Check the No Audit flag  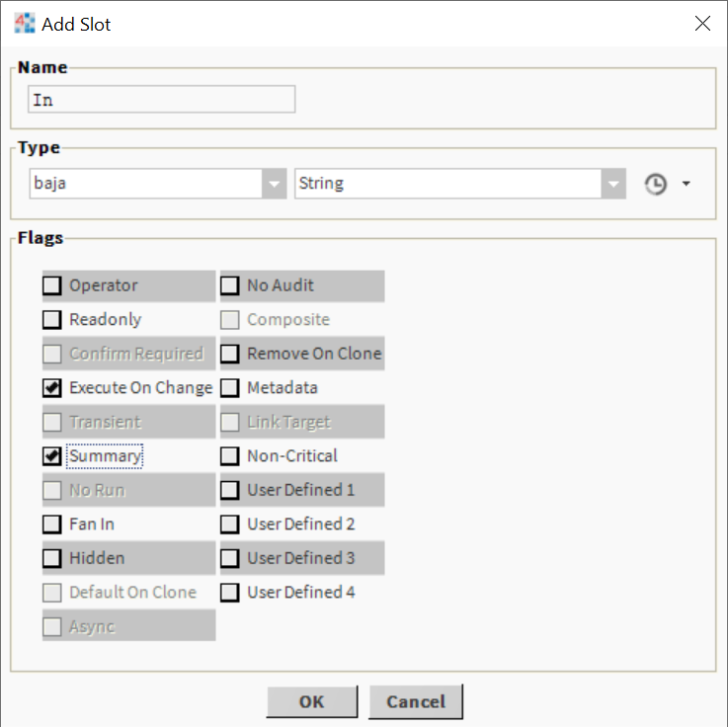[x=229, y=286]
